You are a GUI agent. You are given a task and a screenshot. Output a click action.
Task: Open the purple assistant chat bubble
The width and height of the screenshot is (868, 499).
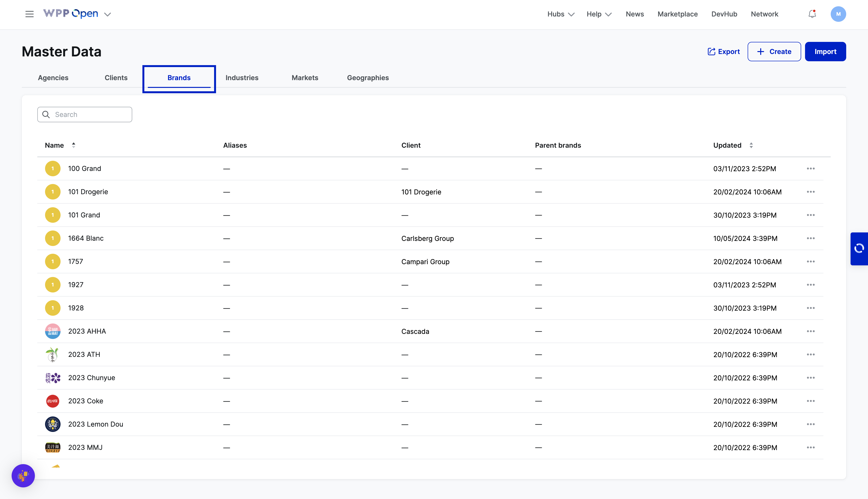[x=23, y=475]
